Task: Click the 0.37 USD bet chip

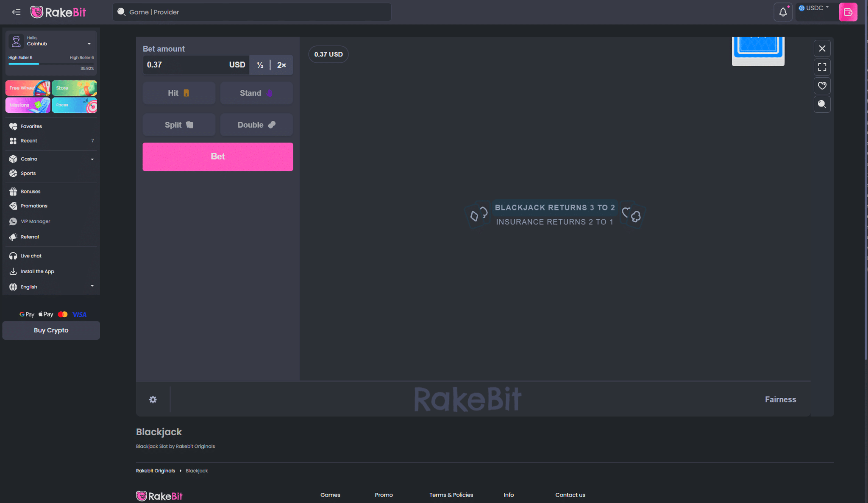Action: 328,54
